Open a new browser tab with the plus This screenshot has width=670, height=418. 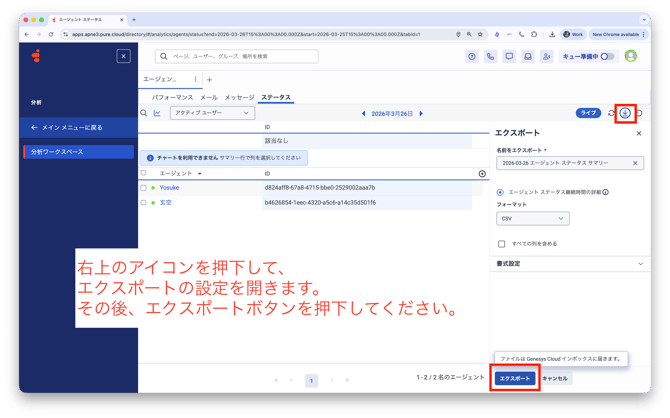tap(134, 20)
